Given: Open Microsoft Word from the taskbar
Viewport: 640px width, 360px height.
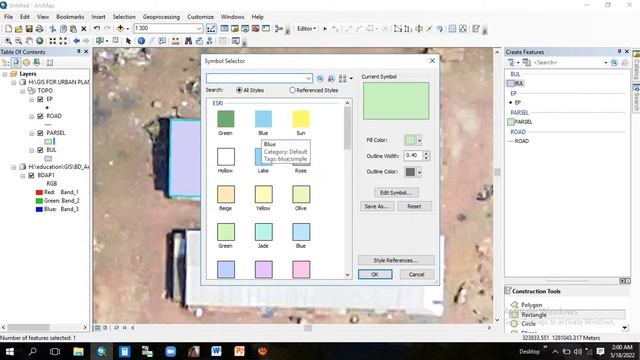Looking at the screenshot, I should (216, 351).
